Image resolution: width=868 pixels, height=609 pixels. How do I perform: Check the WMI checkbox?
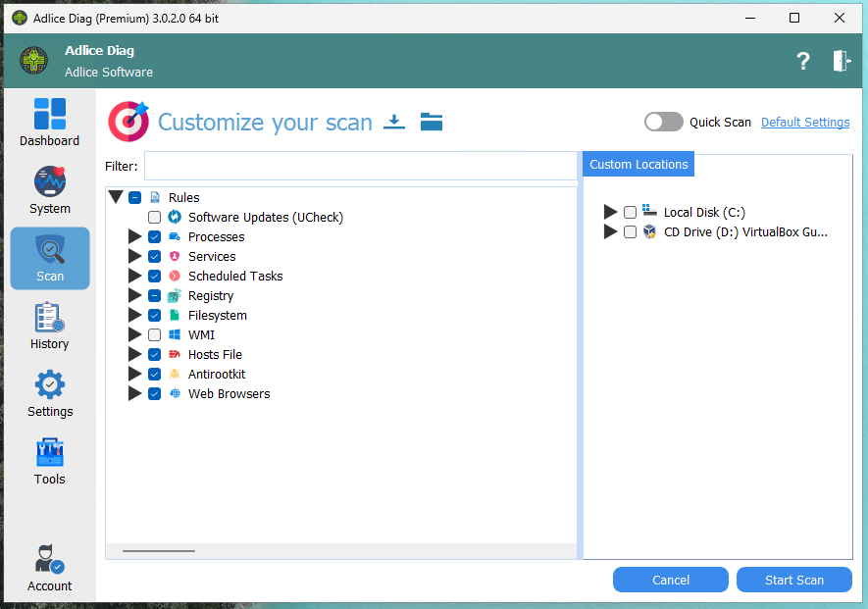pos(154,334)
